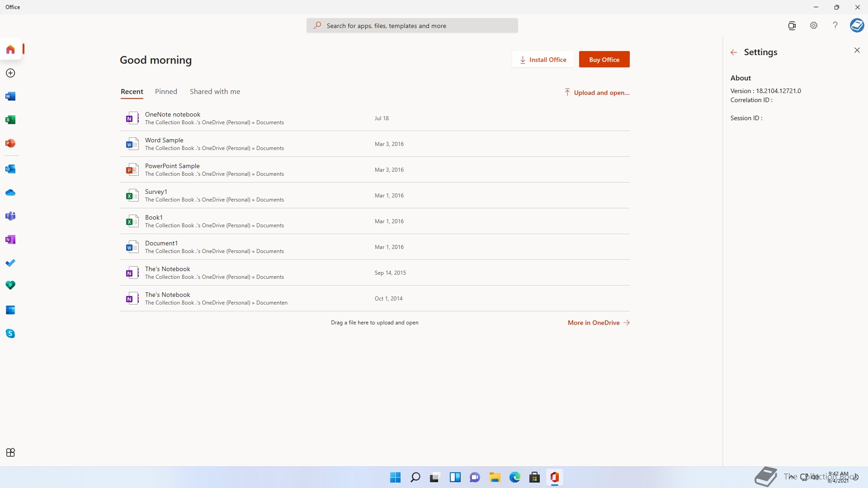The height and width of the screenshot is (488, 868).
Task: Launch Excel from the sidebar
Action: coord(10,120)
